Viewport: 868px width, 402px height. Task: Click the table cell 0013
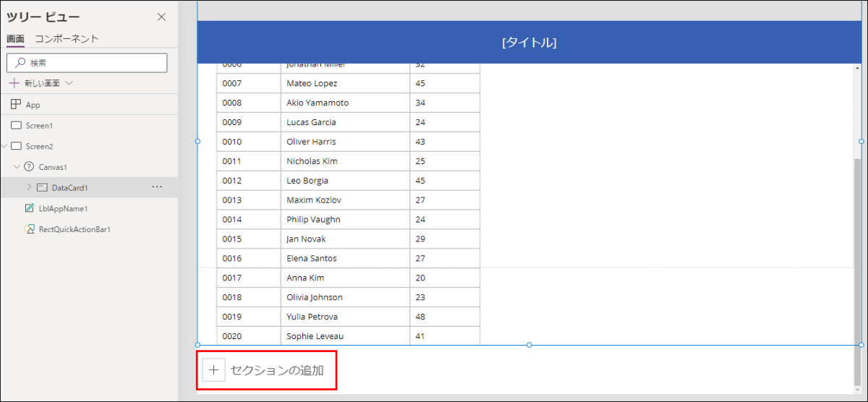pyautogui.click(x=249, y=200)
